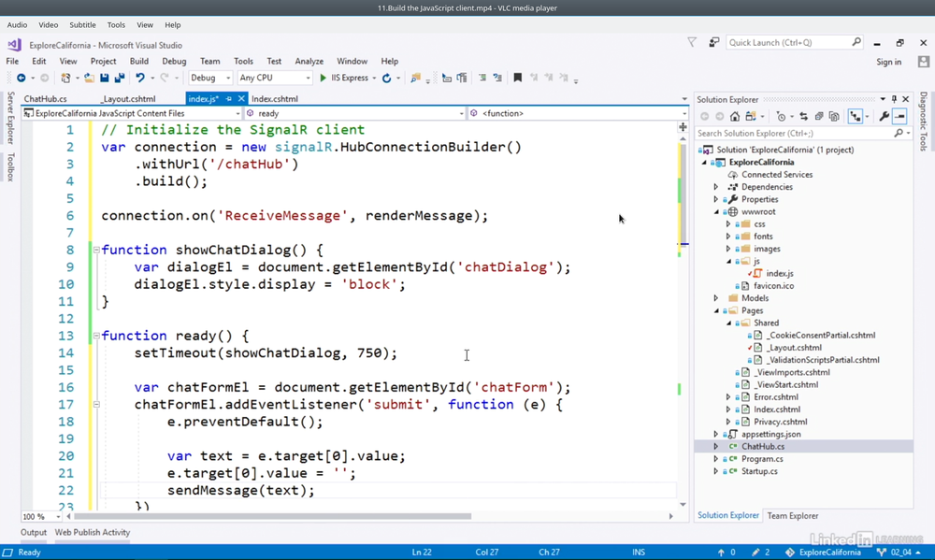Click the Sign in link
Viewport: 935px width, 560px height.
click(888, 62)
